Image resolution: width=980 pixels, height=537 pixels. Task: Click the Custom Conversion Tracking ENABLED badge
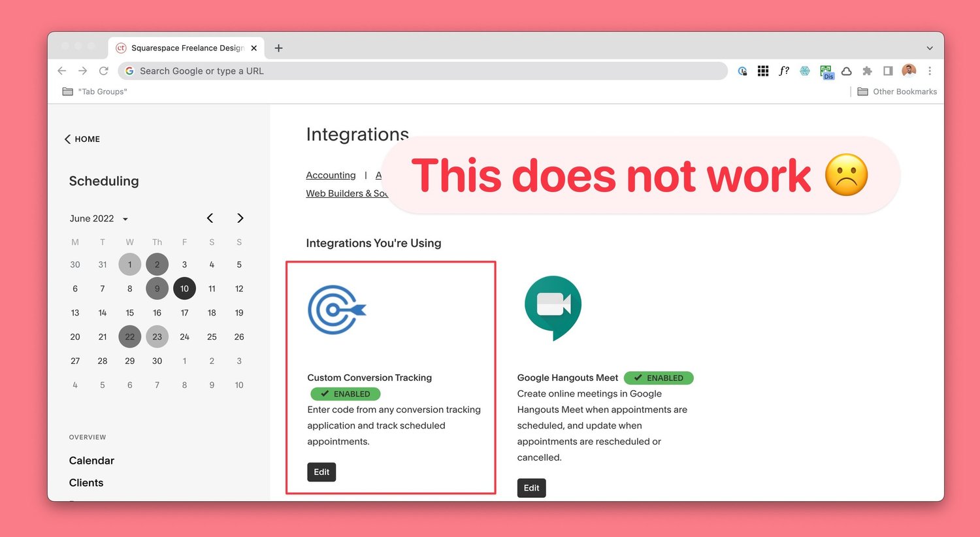click(345, 394)
